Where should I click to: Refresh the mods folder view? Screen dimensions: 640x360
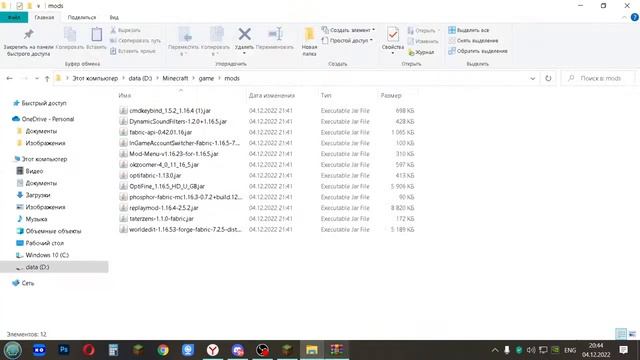[548, 78]
